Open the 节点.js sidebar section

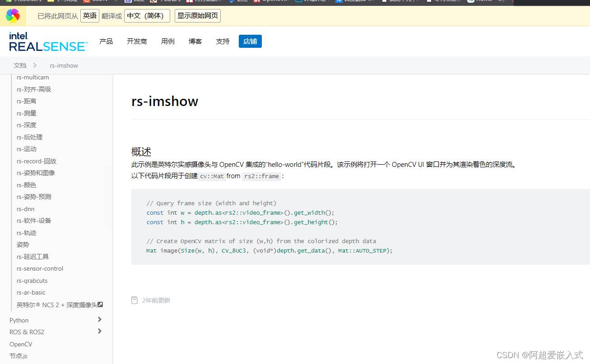tap(19, 356)
